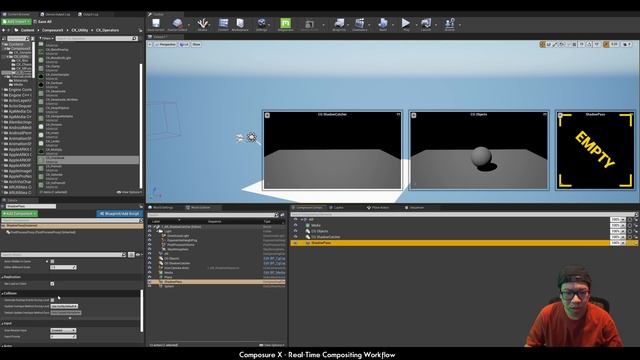The height and width of the screenshot is (360, 640).
Task: Click the Play button in toolbar
Action: 406,23
